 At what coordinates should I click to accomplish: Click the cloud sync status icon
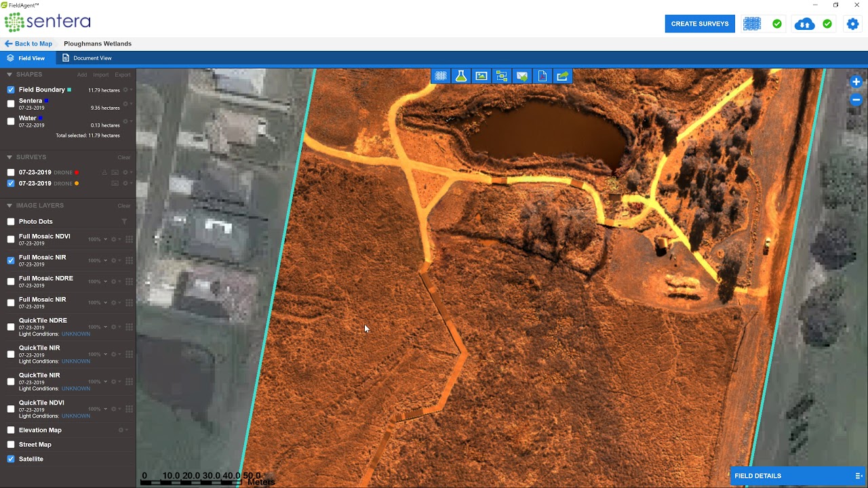pyautogui.click(x=804, y=24)
